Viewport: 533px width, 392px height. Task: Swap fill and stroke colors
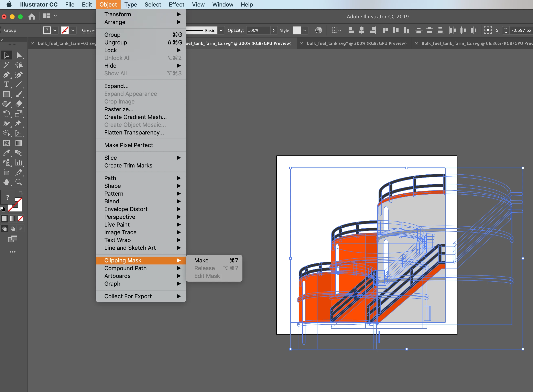(21, 193)
